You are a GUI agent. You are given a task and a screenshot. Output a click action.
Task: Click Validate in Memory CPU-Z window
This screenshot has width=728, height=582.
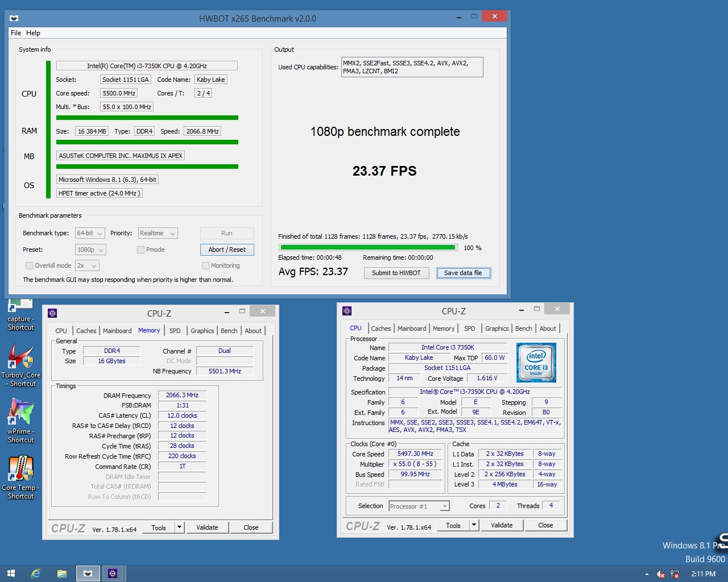point(207,527)
